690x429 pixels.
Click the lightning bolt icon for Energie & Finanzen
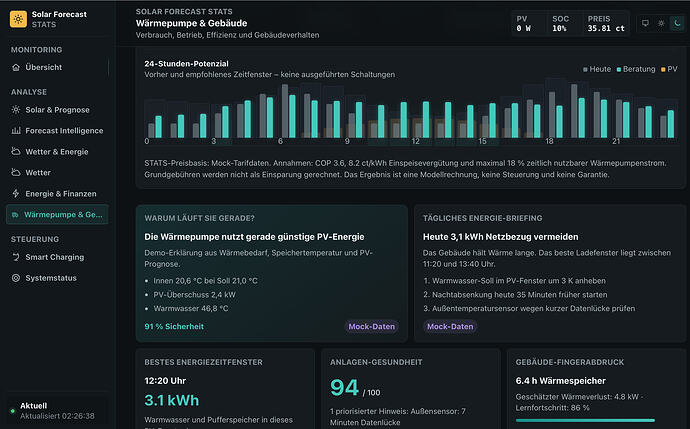[16, 194]
